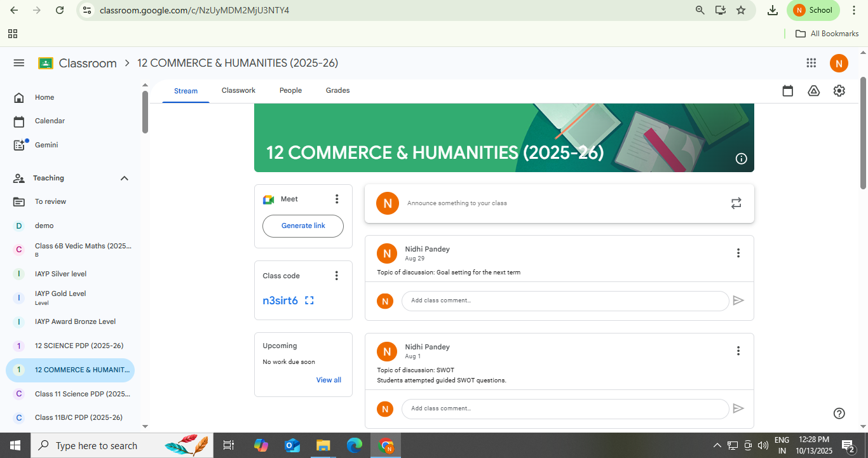Open the class Drive folder icon
This screenshot has width=868, height=458.
point(813,91)
